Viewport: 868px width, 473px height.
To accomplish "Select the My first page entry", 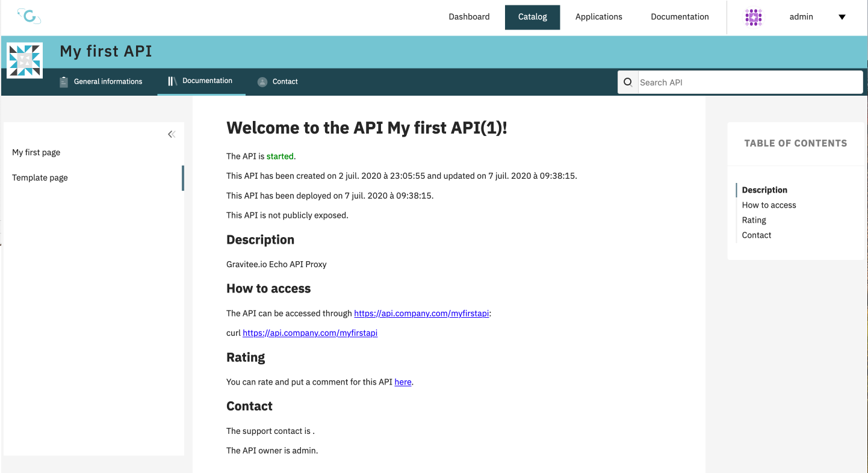I will click(36, 152).
